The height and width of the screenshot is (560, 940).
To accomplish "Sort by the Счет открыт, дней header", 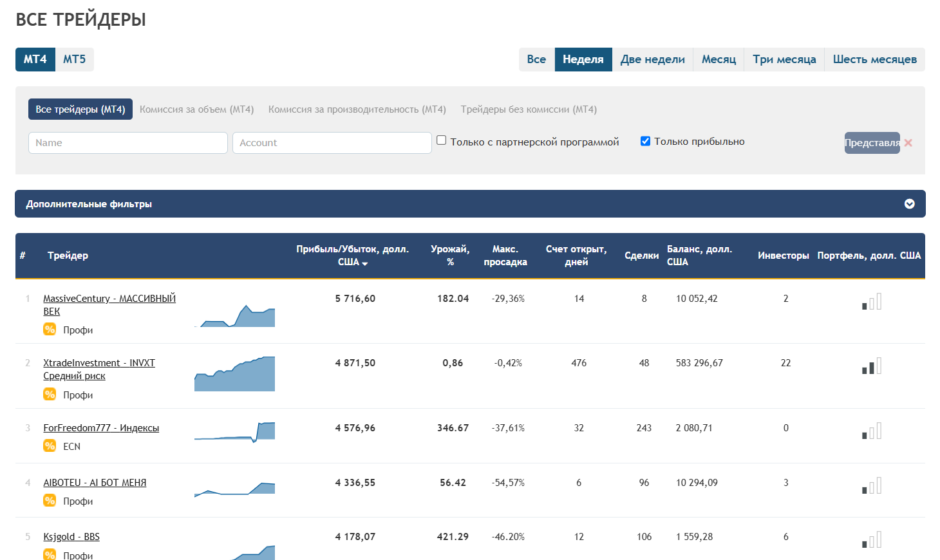I will (576, 256).
